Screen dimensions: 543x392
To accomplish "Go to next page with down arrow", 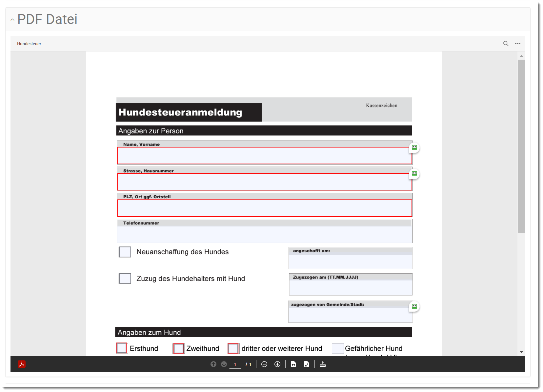I will coord(224,364).
